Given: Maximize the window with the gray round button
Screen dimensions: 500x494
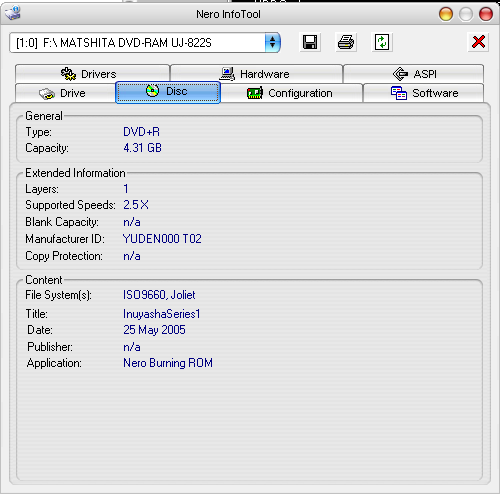Looking at the screenshot, I should (x=466, y=14).
